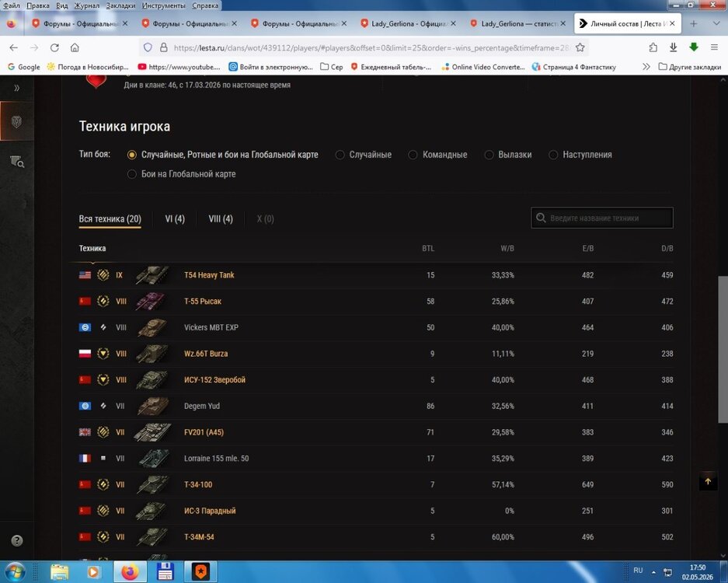728x583 pixels.
Task: Open the Закладки menu
Action: coord(120,5)
